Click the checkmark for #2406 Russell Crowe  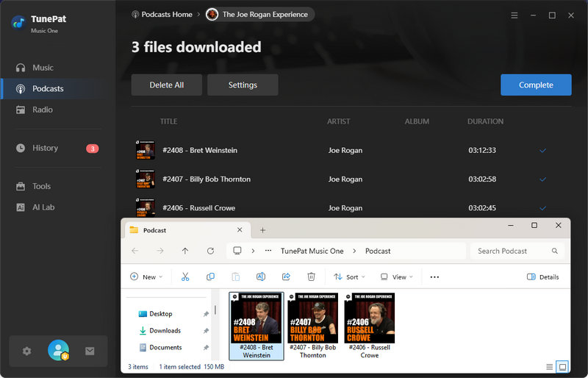pyautogui.click(x=542, y=208)
